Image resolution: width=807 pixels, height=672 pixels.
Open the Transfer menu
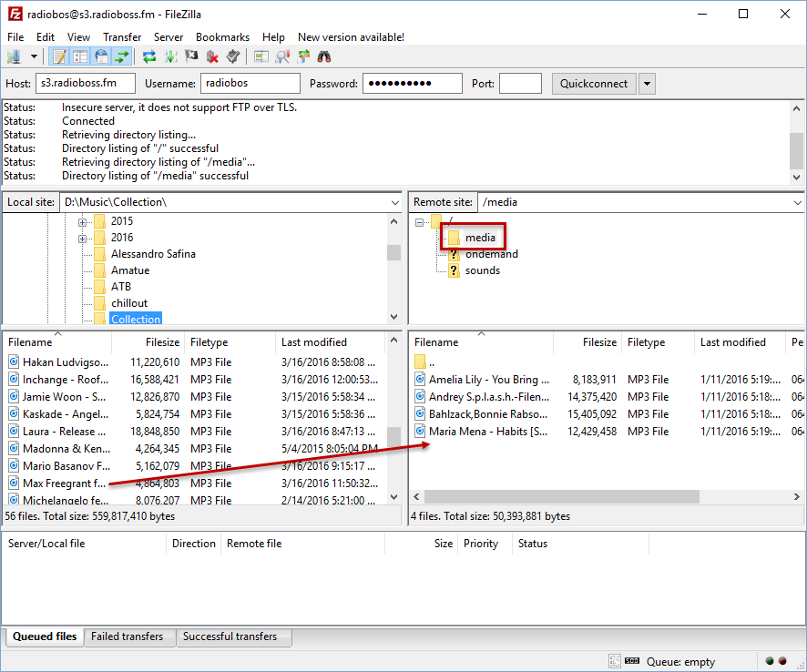coord(122,37)
